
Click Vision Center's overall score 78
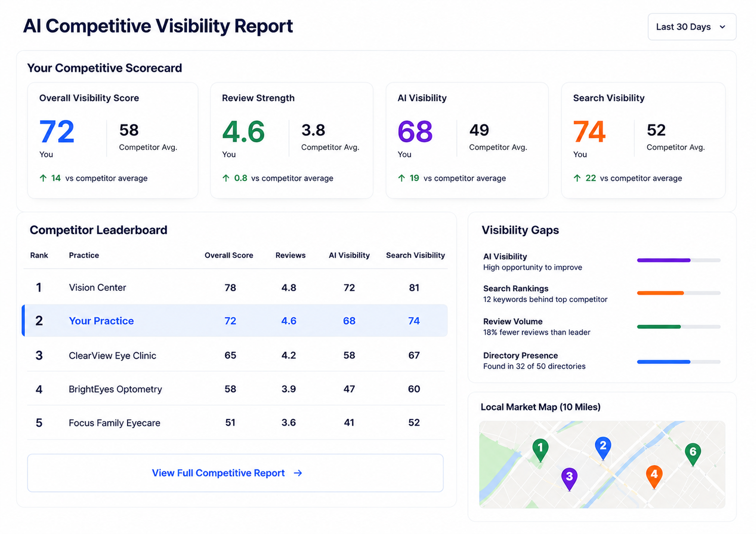coord(231,288)
